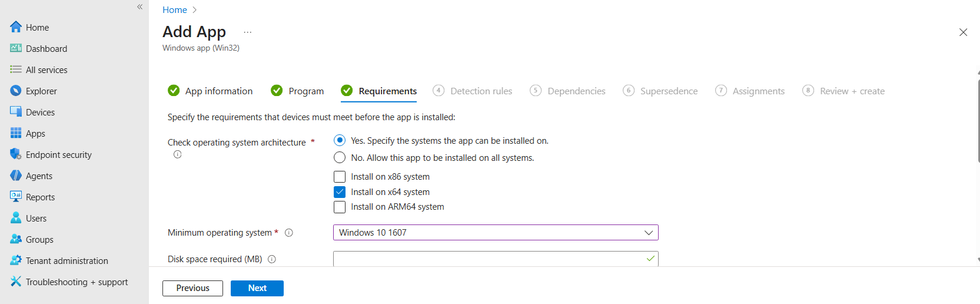Click the Next button
Viewport: 980px width, 304px height.
point(257,288)
